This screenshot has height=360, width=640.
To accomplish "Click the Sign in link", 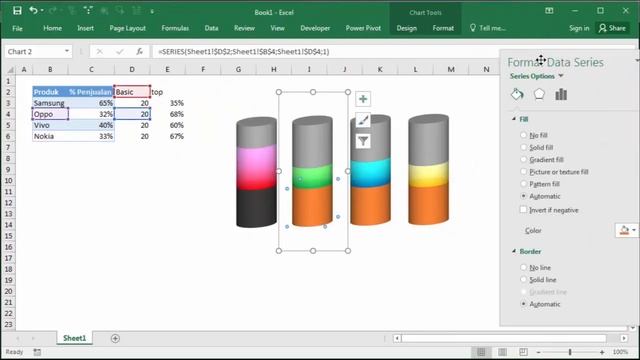I will 579,28.
